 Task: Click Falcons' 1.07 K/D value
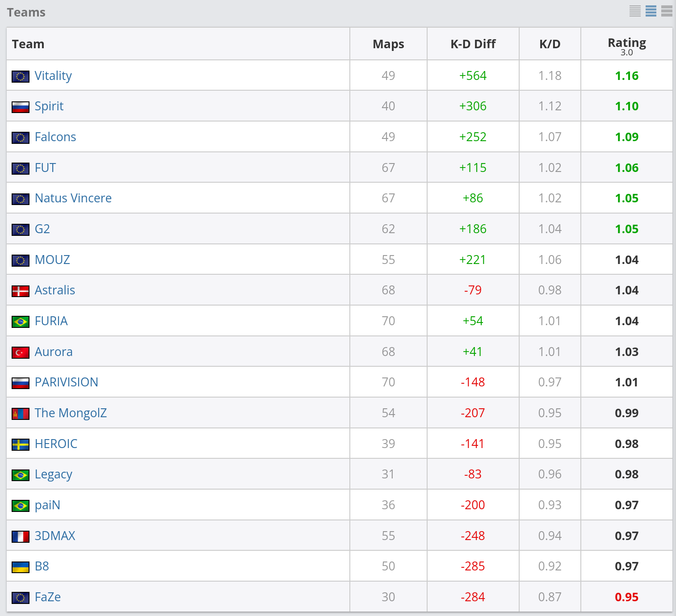[550, 137]
